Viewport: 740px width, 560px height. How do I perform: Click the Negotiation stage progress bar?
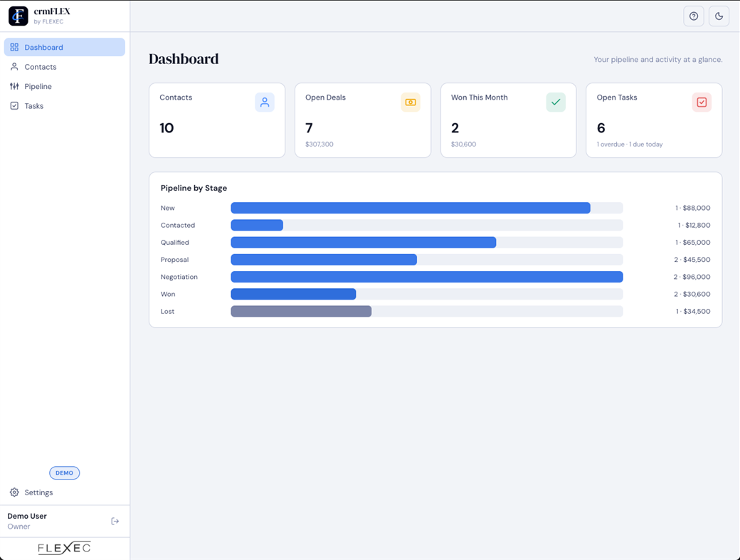coord(427,277)
